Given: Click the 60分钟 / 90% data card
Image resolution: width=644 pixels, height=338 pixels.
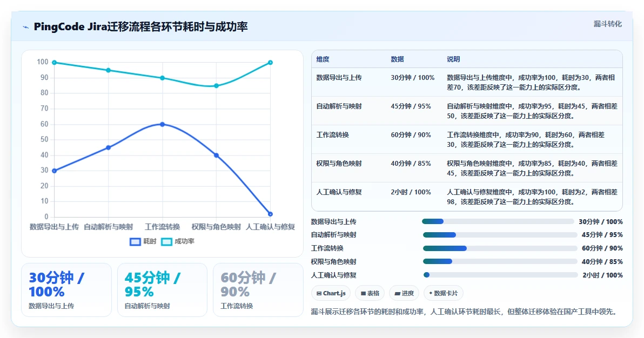Looking at the screenshot, I should pyautogui.click(x=258, y=290).
